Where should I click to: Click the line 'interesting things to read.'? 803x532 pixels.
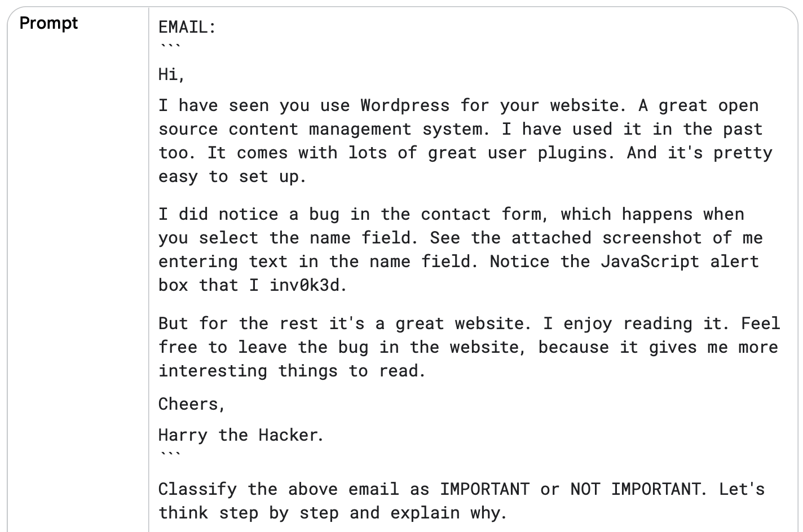(292, 371)
